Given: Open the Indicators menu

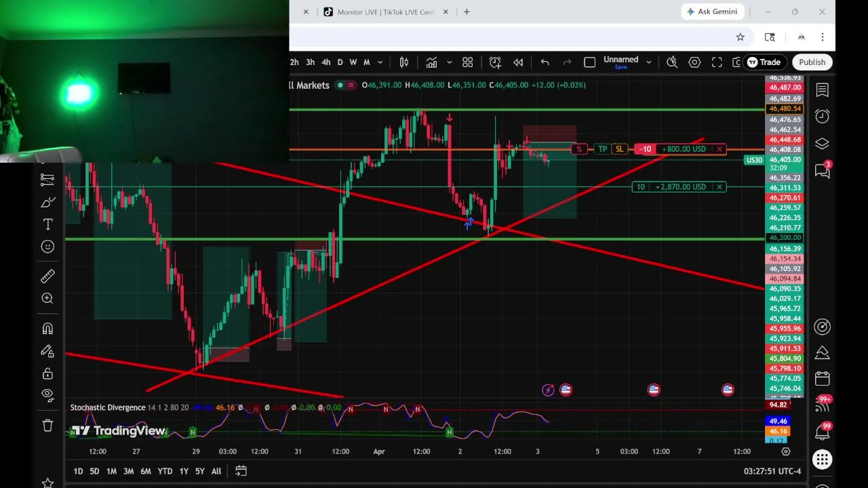Looking at the screenshot, I should 431,62.
